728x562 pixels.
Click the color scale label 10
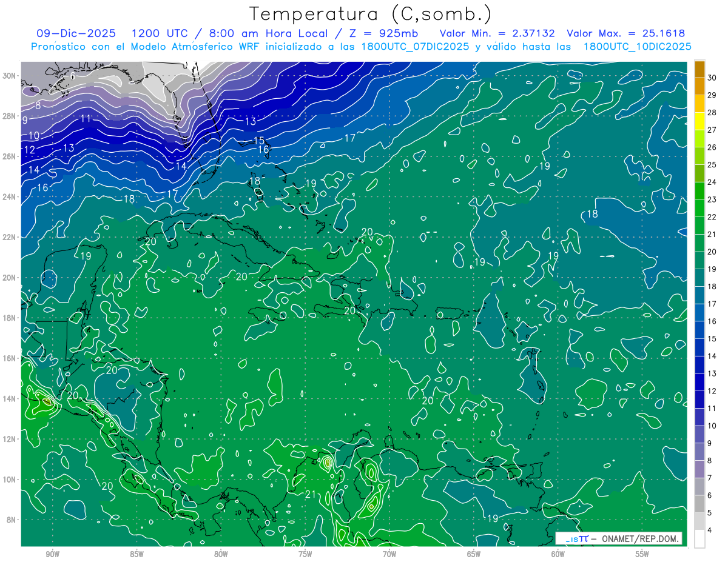pyautogui.click(x=712, y=426)
